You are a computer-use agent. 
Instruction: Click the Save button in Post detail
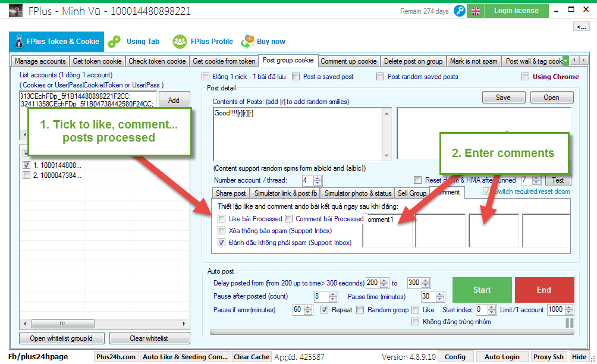coord(503,97)
